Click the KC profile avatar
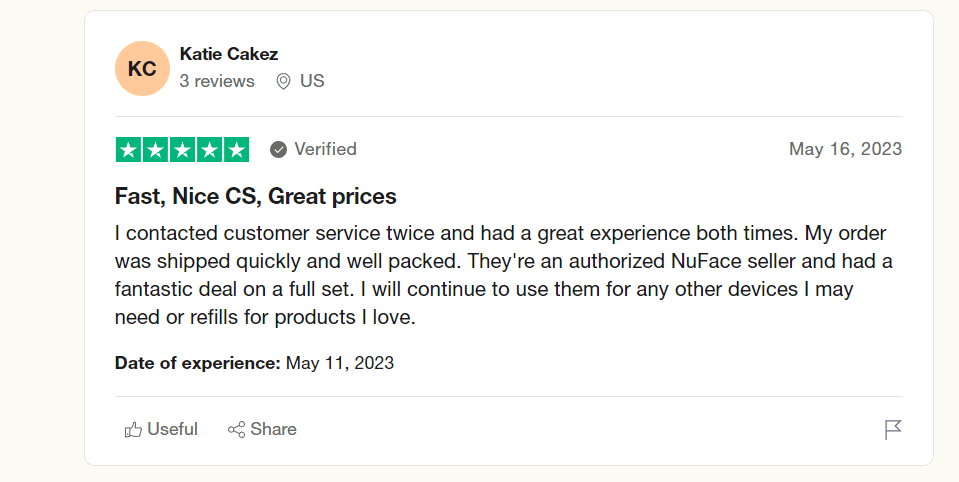This screenshot has width=959, height=482. (x=142, y=69)
